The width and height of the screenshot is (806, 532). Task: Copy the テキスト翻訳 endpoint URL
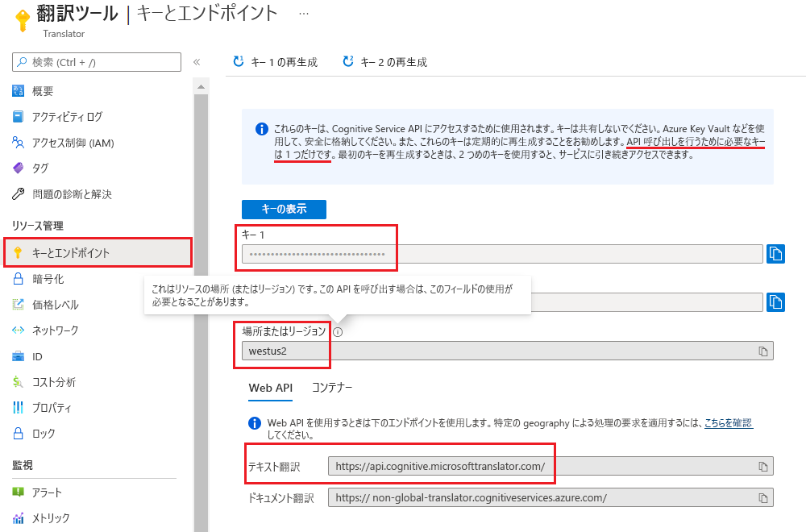(763, 467)
